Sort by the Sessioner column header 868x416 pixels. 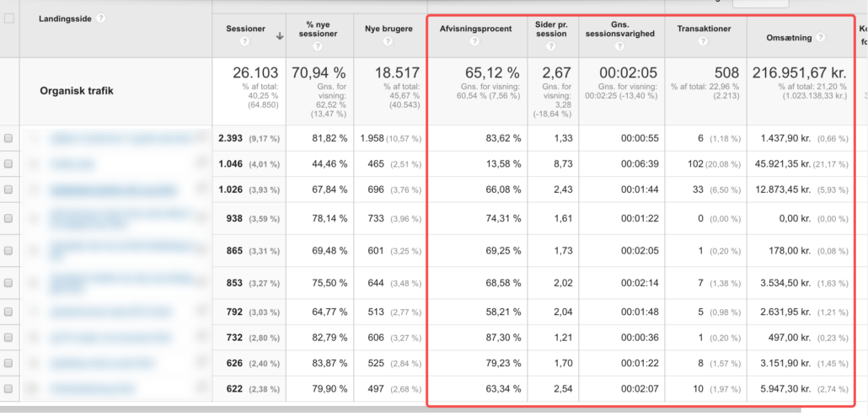pos(245,29)
